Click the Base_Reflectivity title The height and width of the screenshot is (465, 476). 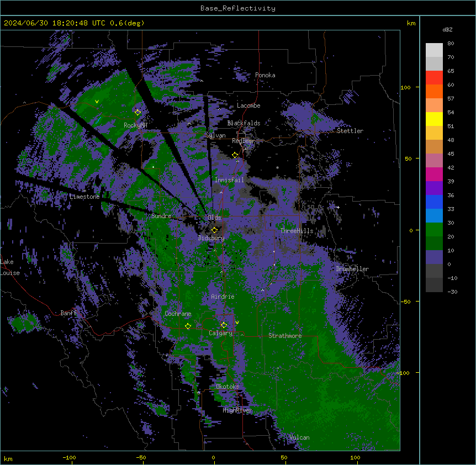point(238,8)
